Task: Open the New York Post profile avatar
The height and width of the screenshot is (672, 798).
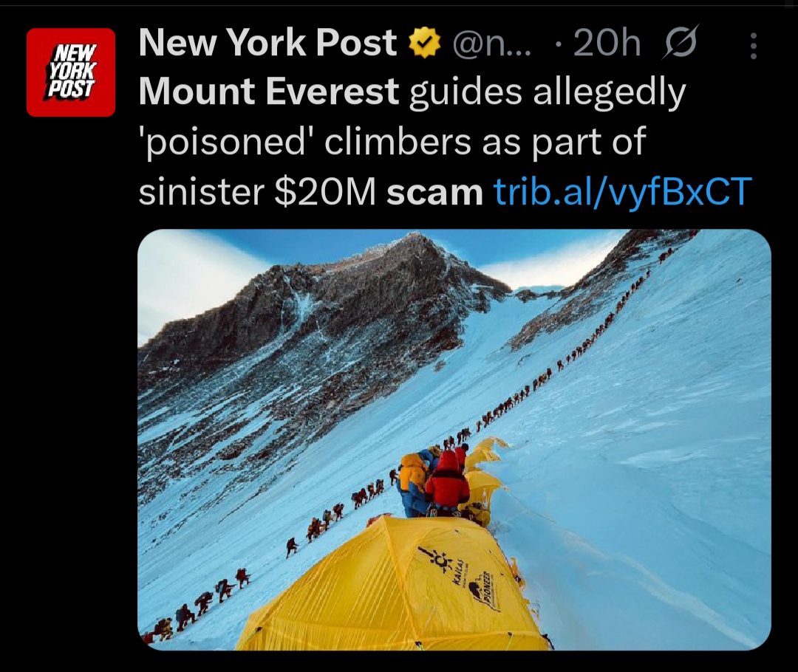Action: (x=71, y=72)
